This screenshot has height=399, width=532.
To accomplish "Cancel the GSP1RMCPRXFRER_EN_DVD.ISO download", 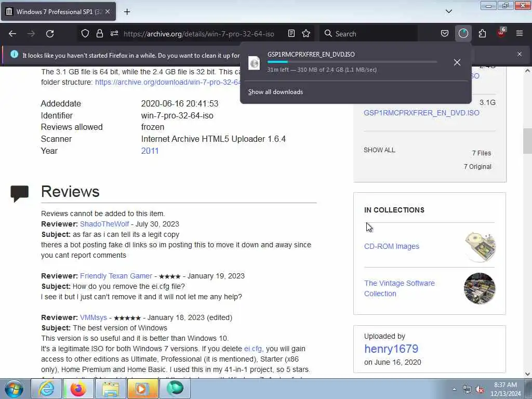I will tap(457, 62).
